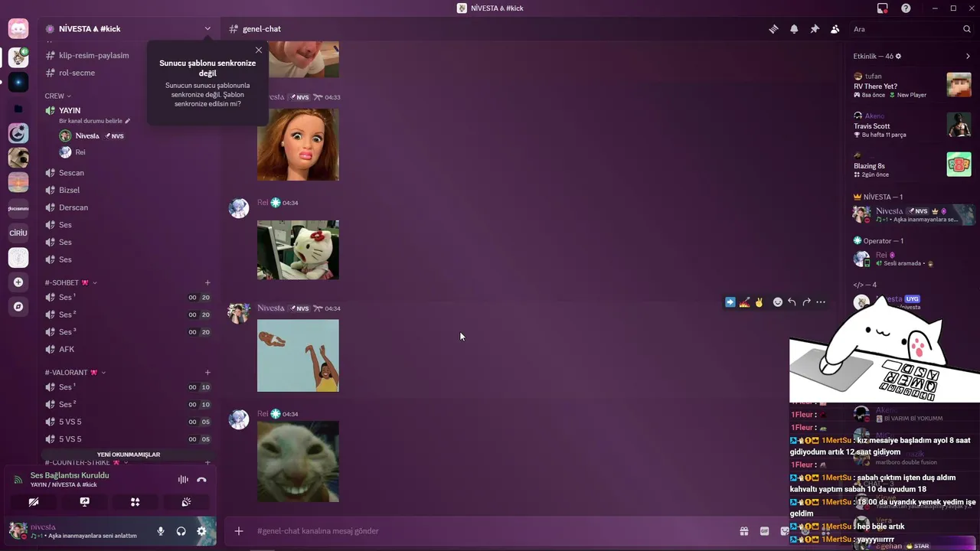The width and height of the screenshot is (980, 551).
Task: Open NİVESTA & #kick server dropdown
Action: 128,28
